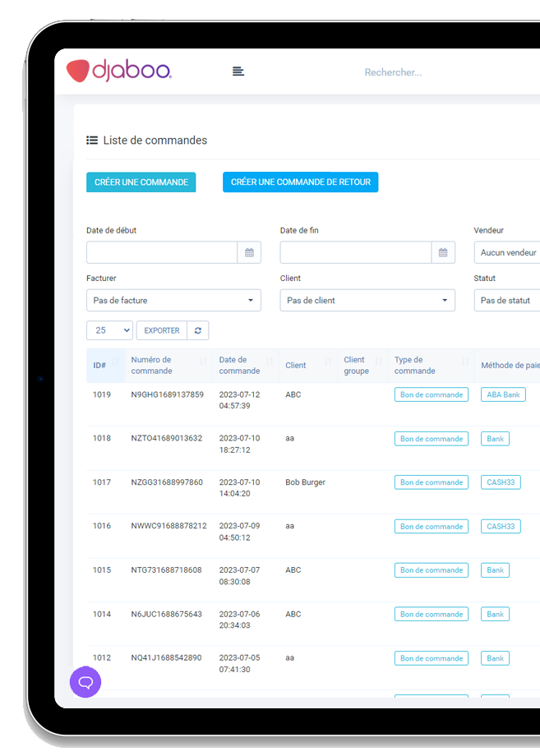This screenshot has width=540, height=756.
Task: Open the chat support bubble
Action: pos(85,682)
